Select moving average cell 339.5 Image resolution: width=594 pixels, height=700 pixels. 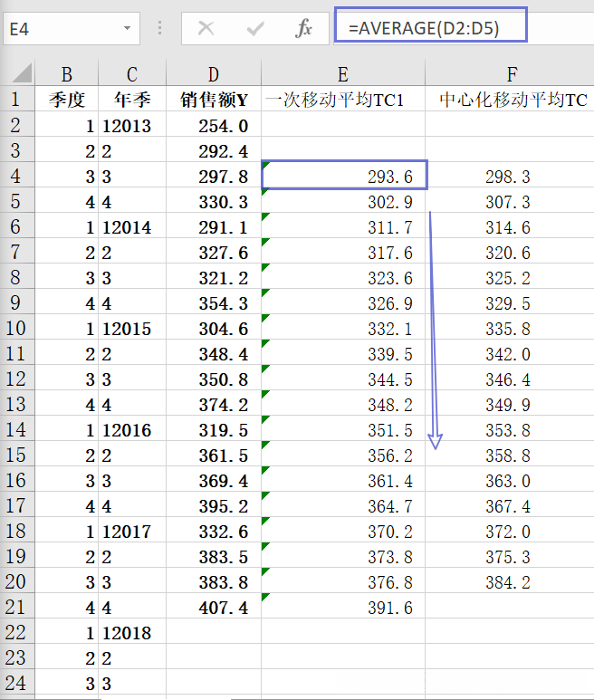343,352
